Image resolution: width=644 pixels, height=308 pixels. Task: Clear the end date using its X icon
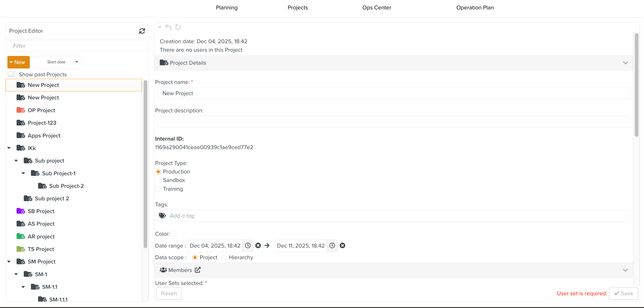342,245
